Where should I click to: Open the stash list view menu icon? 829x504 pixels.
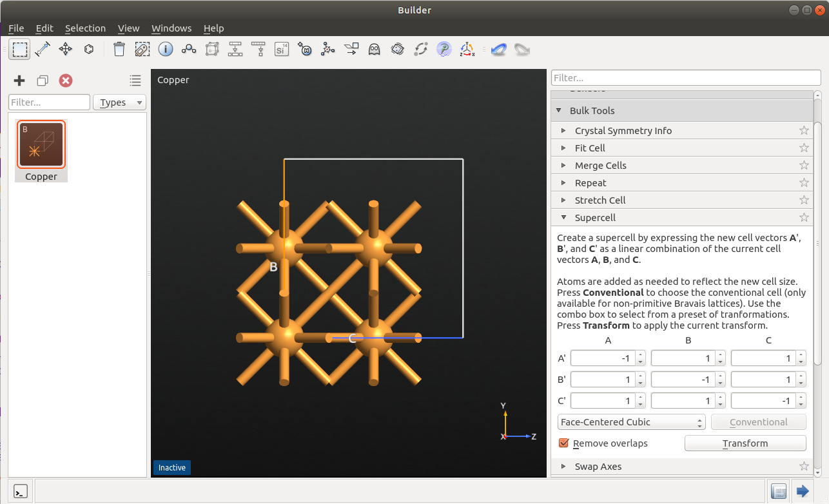135,81
